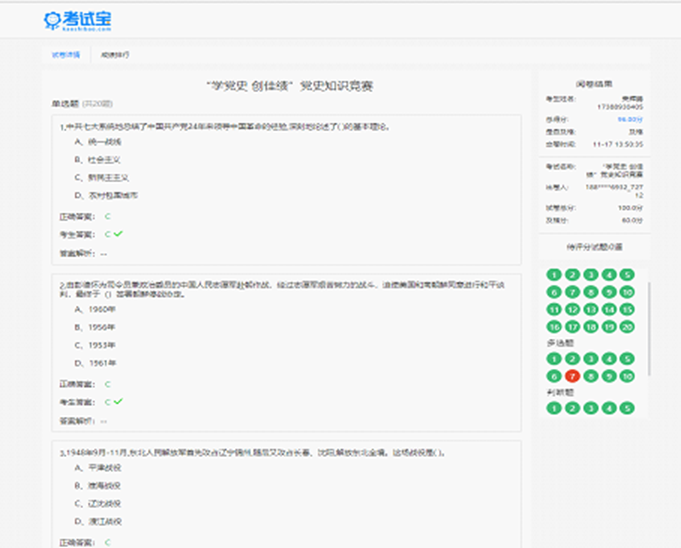Go to 判断题 question 5 circle

[627, 408]
